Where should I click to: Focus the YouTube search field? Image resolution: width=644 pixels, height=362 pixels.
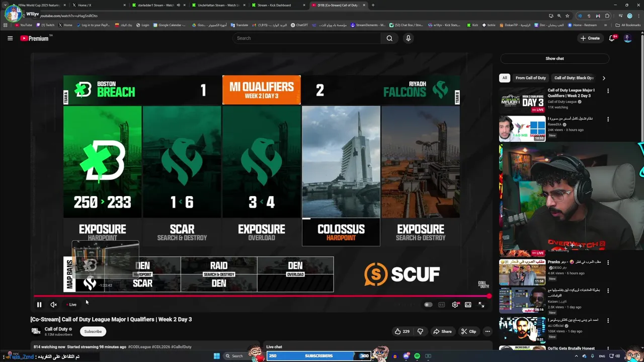[307, 38]
